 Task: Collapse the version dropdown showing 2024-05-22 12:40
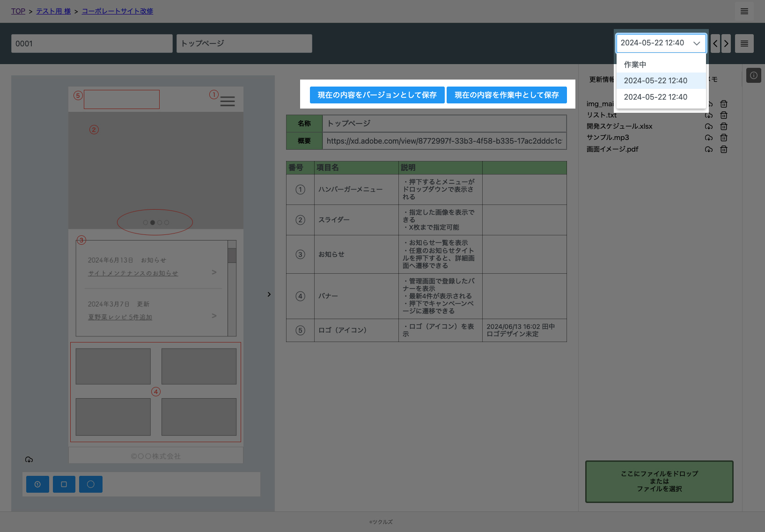point(661,43)
